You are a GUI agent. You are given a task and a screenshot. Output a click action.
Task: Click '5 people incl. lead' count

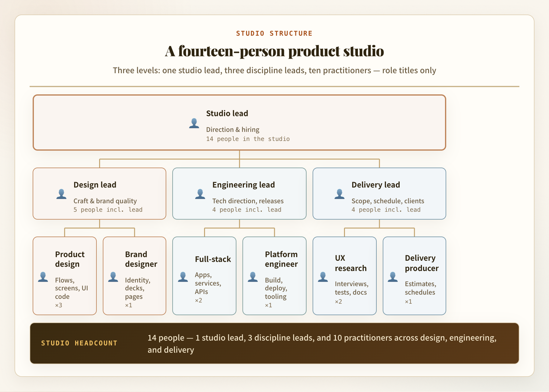(x=108, y=210)
